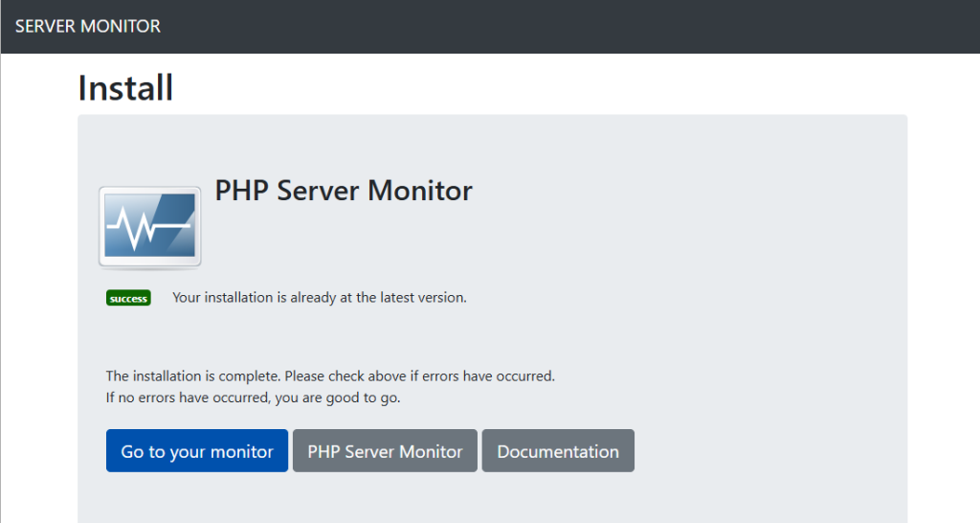This screenshot has height=523, width=980.
Task: Select the 'already at the latest version' message
Action: click(x=320, y=297)
